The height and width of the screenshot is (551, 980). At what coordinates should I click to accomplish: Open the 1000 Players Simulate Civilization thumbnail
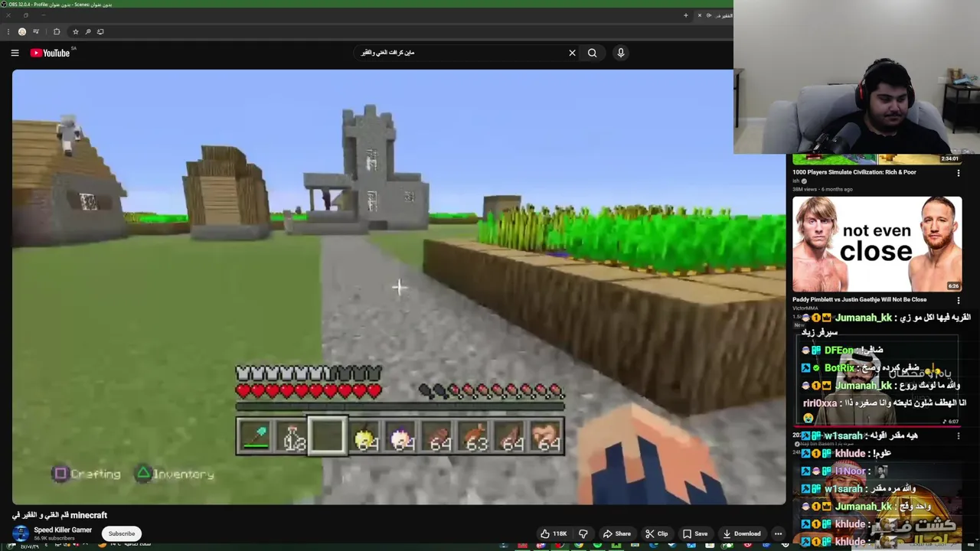click(x=877, y=158)
